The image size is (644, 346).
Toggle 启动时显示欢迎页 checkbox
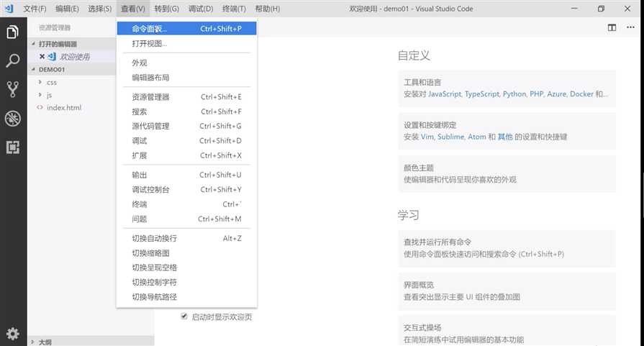[184, 316]
